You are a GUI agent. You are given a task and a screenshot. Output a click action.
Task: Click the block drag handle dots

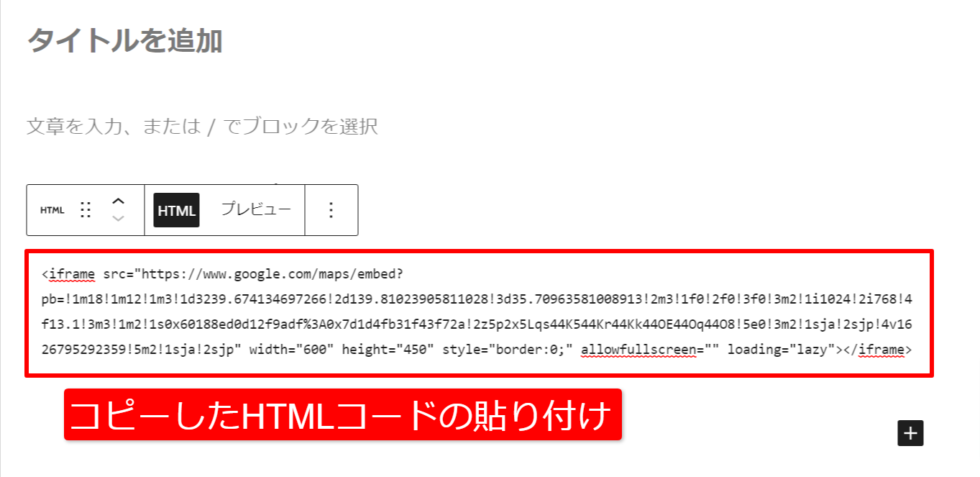86,210
